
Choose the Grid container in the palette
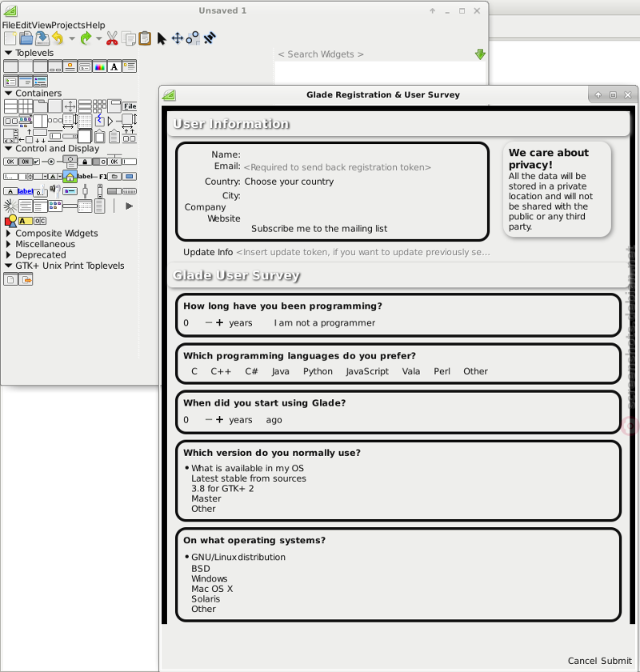click(26, 106)
